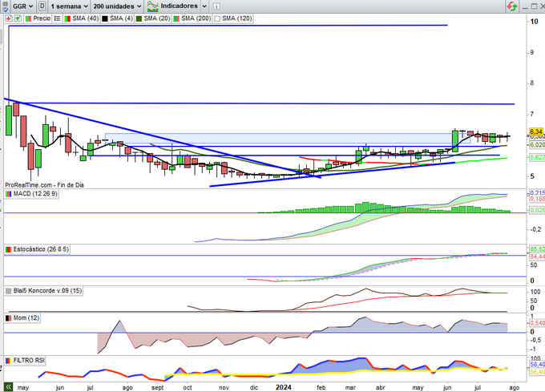545x392 pixels.
Task: Click the black SMA (4) swatch
Action: click(105, 18)
